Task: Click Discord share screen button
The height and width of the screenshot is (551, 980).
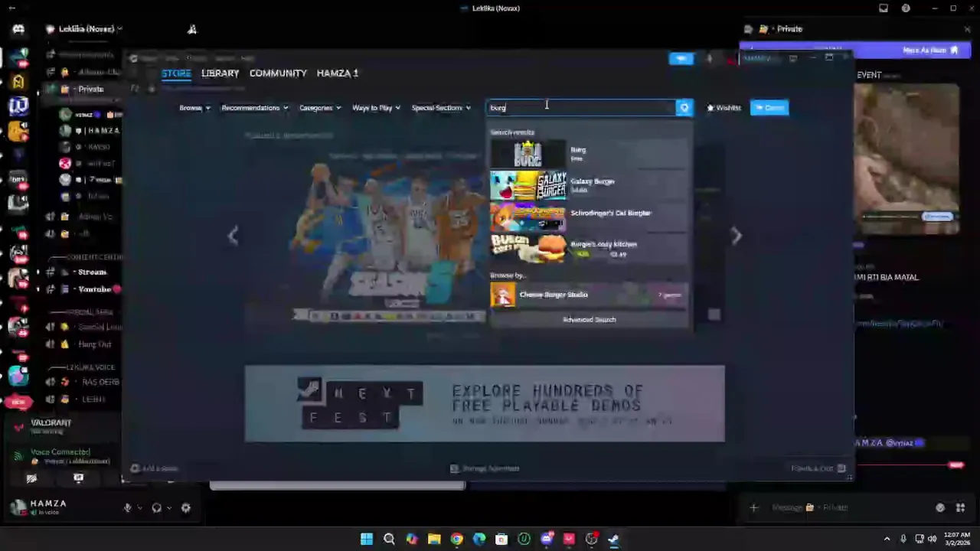Action: coord(78,478)
